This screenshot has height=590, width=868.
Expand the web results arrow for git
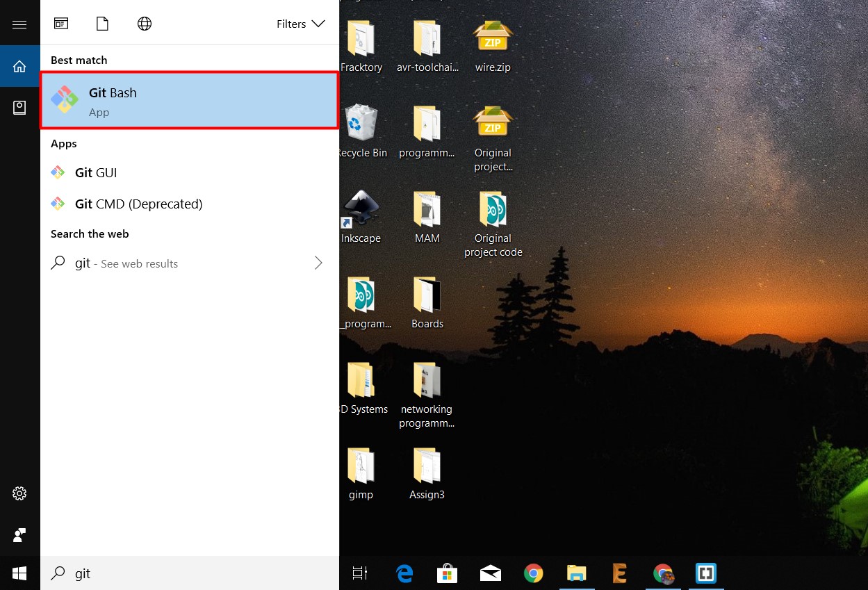(x=319, y=263)
